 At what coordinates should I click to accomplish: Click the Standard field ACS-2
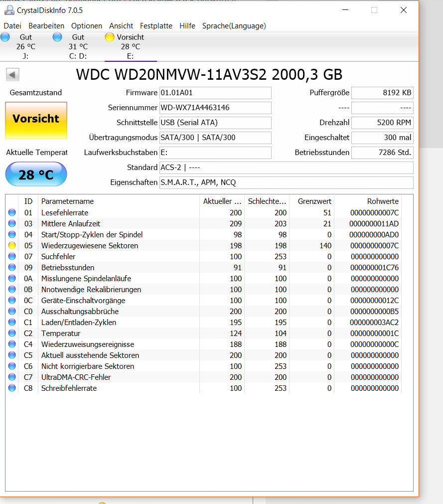click(x=286, y=168)
